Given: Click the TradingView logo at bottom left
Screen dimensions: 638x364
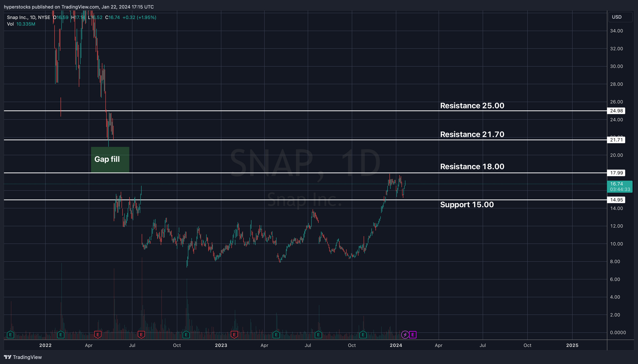Looking at the screenshot, I should click(x=23, y=357).
